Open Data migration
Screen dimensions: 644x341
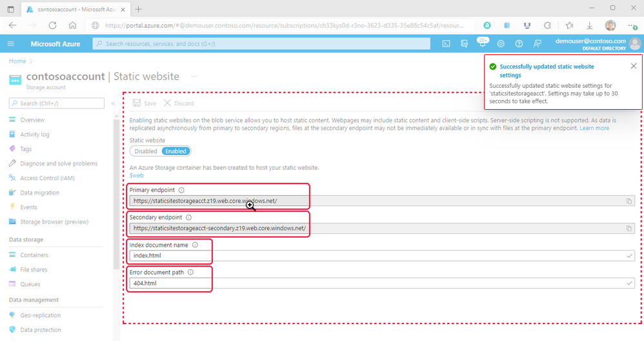click(x=39, y=192)
